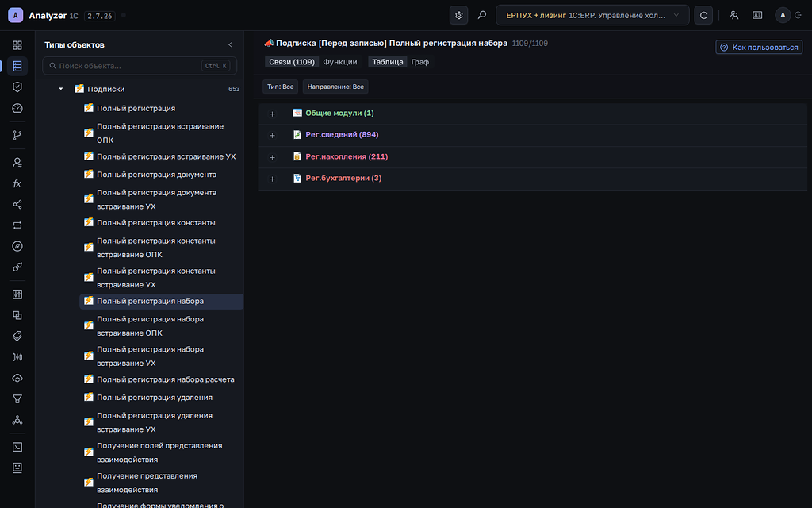This screenshot has width=812, height=508.
Task: Open the ЕРПУХ + лизинг configuration dropdown
Action: pos(592,16)
